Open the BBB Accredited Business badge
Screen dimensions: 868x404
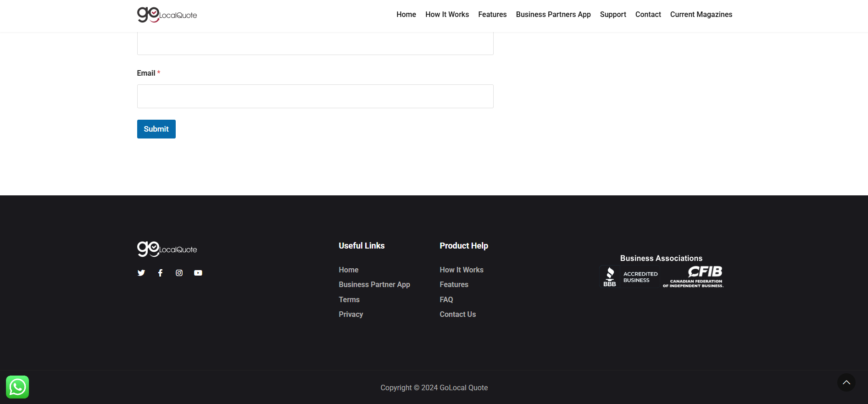point(629,277)
